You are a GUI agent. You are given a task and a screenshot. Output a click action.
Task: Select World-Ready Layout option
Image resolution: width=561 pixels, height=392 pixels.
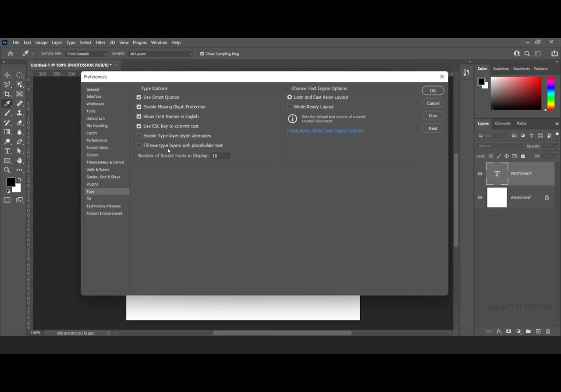290,107
